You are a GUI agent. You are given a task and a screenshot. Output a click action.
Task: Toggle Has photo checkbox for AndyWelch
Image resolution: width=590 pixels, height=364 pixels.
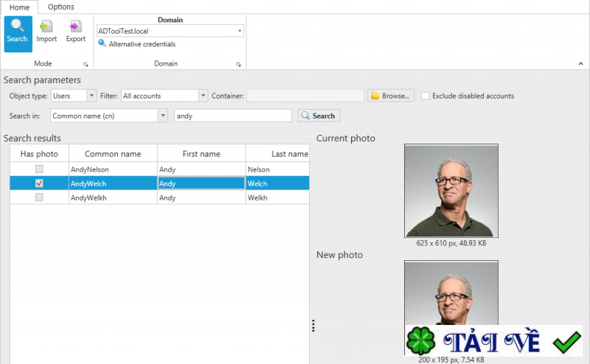pos(39,183)
